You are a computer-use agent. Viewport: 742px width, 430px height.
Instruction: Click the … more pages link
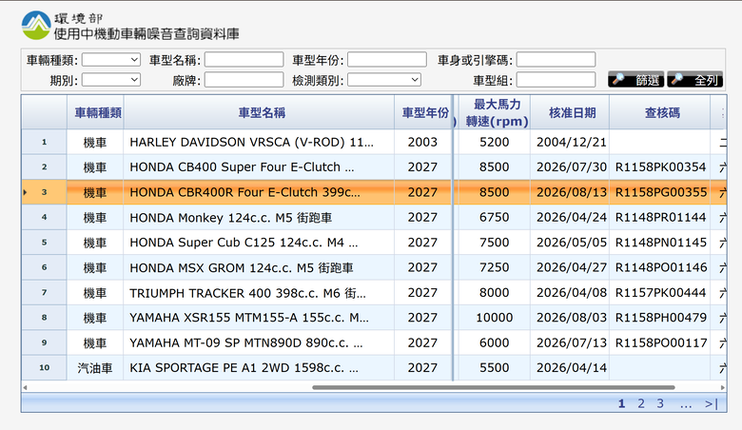pos(686,404)
